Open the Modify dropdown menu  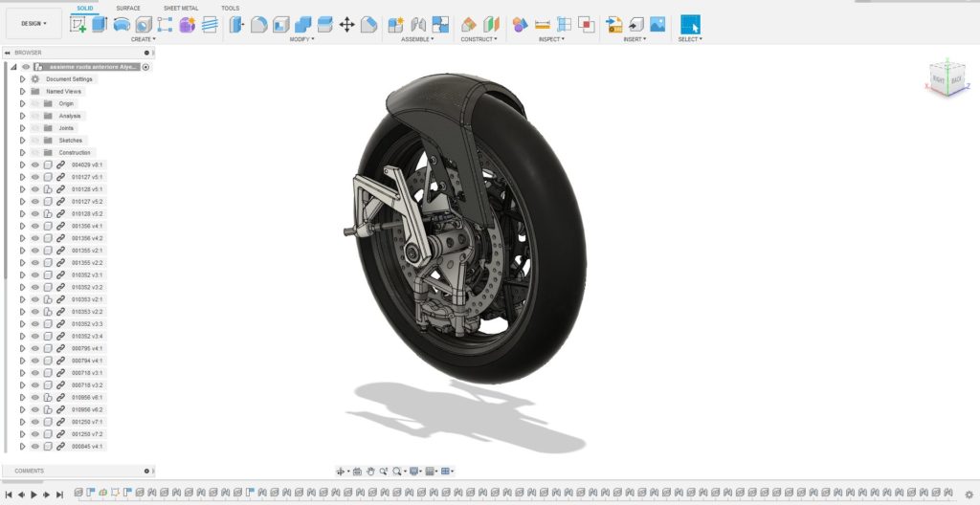click(x=301, y=39)
